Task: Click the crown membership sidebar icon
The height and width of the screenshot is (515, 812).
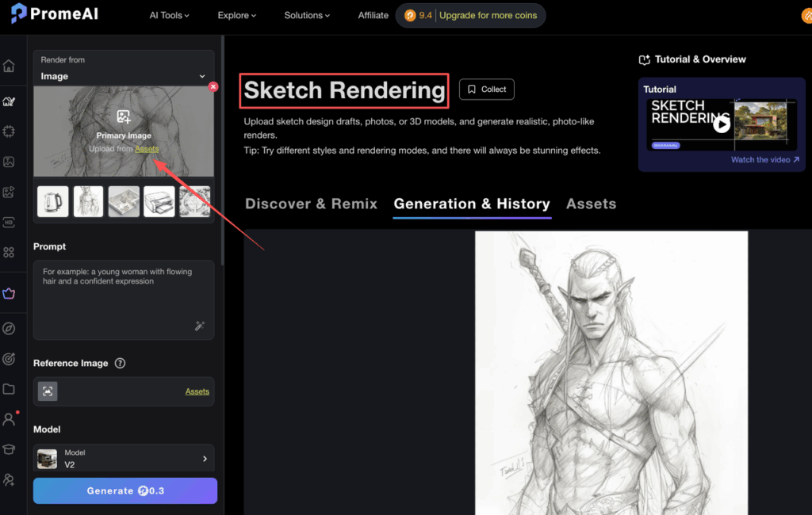Action: click(x=9, y=293)
